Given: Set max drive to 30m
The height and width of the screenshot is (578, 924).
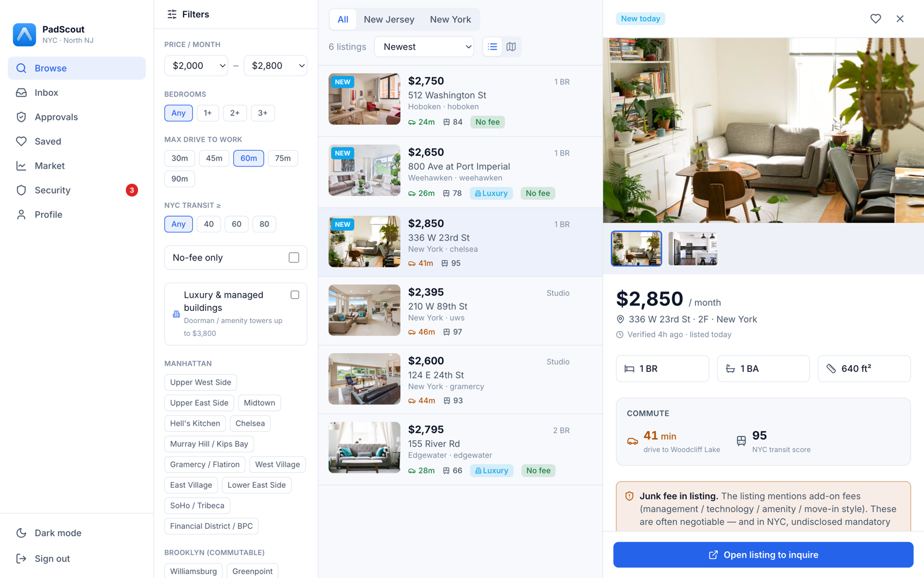Looking at the screenshot, I should click(x=180, y=158).
